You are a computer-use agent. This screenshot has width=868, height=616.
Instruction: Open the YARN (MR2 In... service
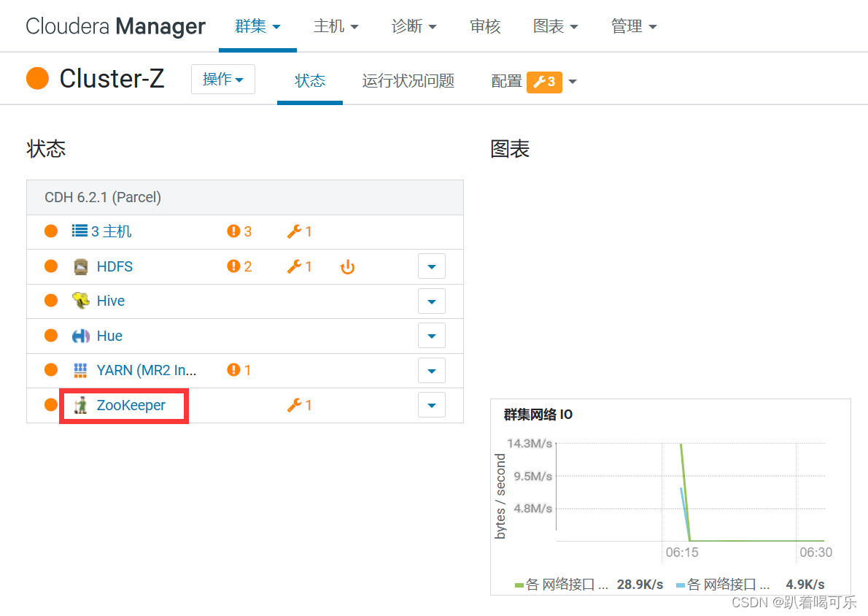tap(147, 370)
